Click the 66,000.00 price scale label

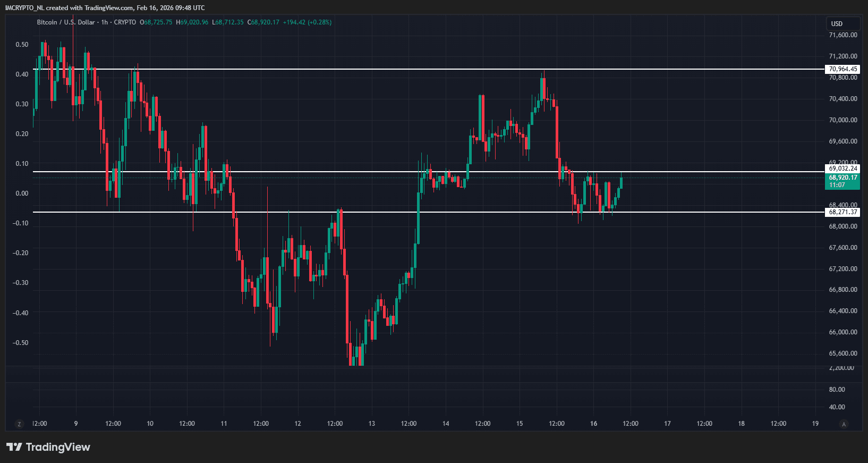point(843,332)
